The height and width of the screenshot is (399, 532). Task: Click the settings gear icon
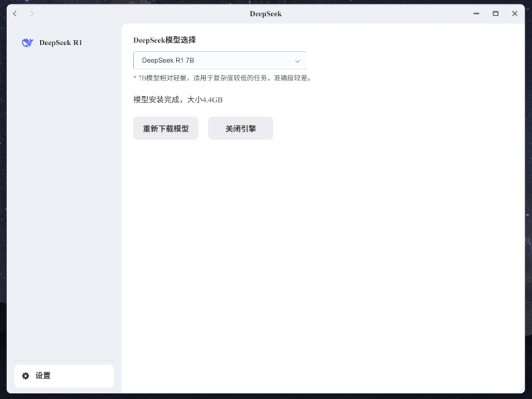(26, 376)
